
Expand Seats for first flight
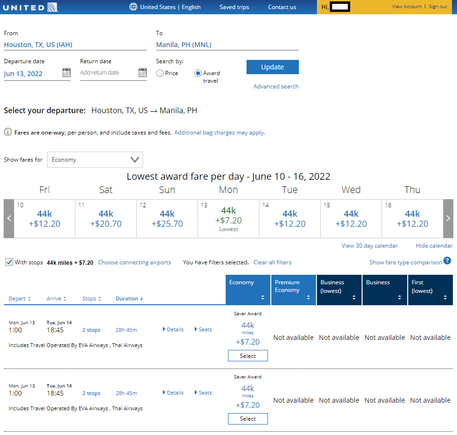pos(203,329)
